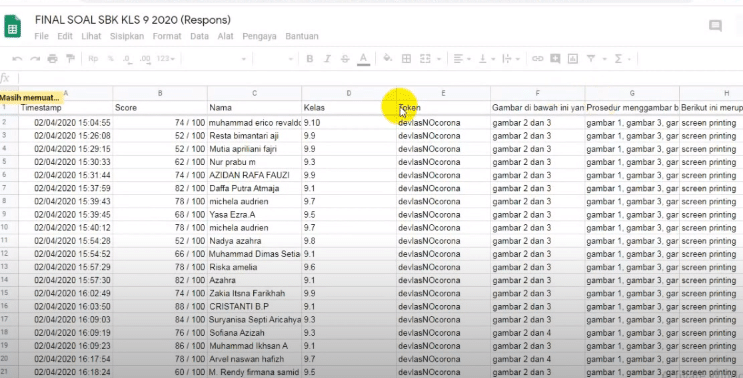This screenshot has height=378, width=743.
Task: Select cell with name Riska amelia
Action: (254, 267)
